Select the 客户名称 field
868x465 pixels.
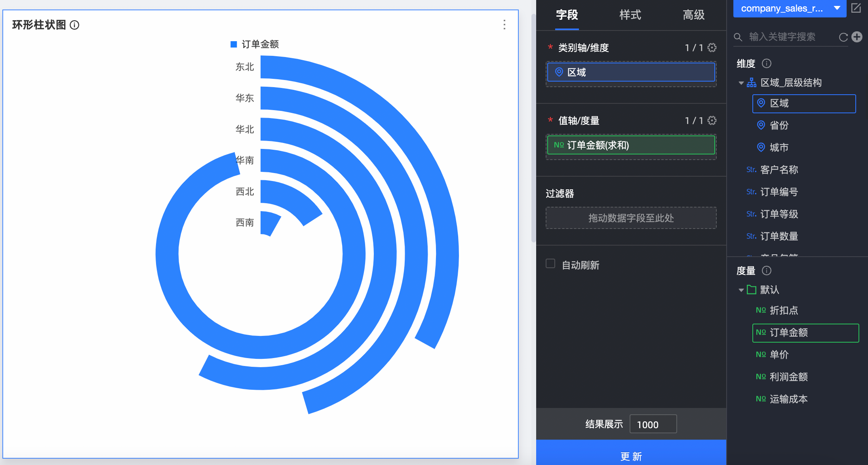coord(779,170)
